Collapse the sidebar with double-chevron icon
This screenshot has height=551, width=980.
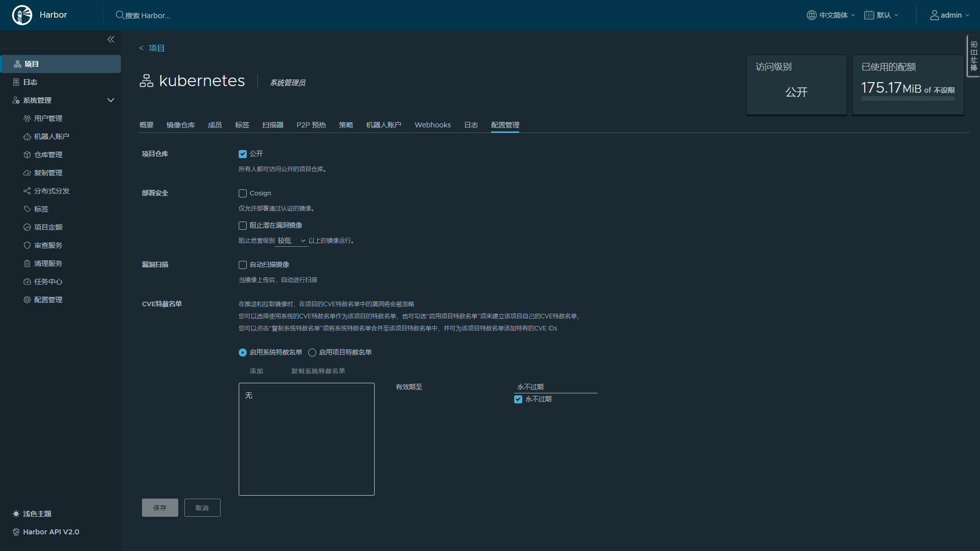coord(111,39)
